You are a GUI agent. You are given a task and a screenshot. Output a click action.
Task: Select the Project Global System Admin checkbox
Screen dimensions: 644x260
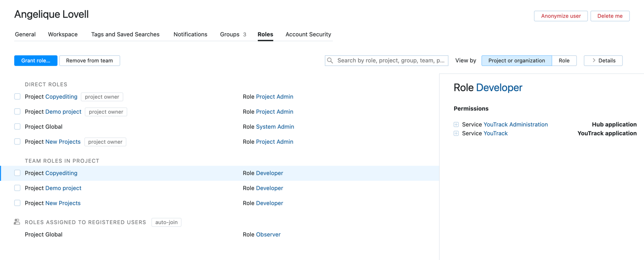pyautogui.click(x=17, y=126)
